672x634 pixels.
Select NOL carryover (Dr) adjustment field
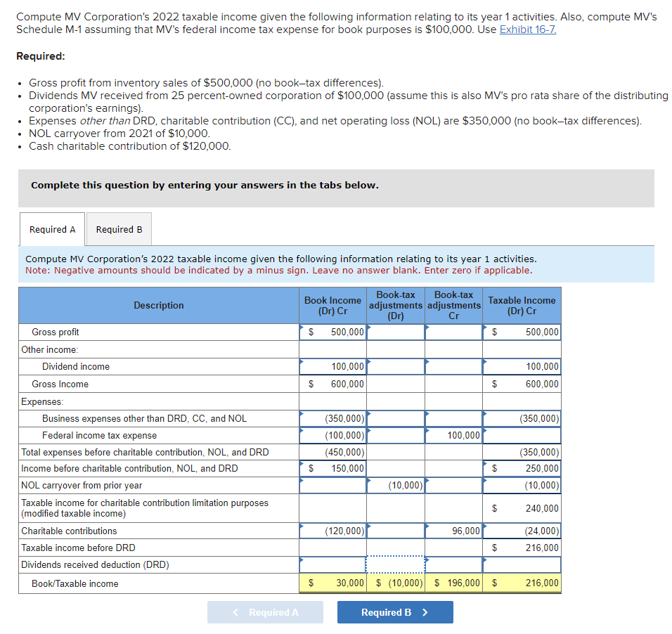pos(396,485)
